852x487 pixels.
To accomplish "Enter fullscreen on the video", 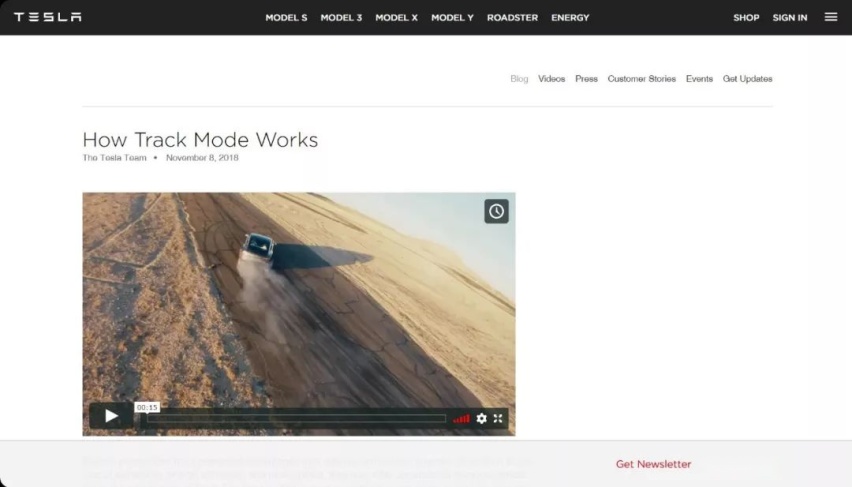I will 498,418.
